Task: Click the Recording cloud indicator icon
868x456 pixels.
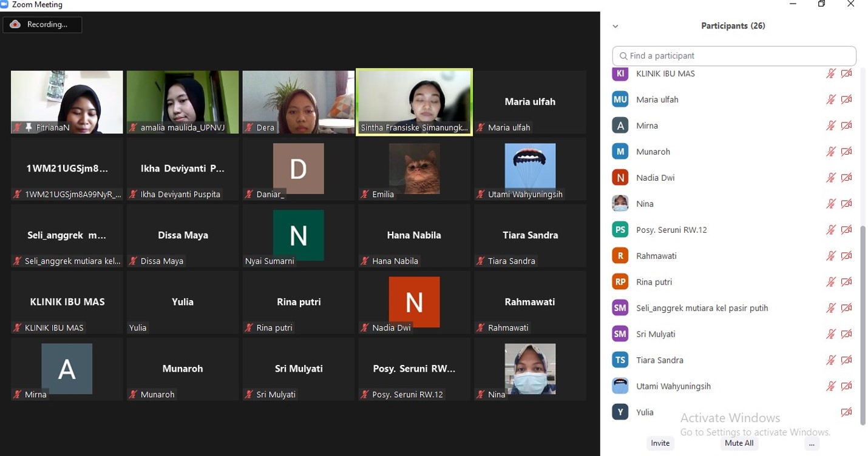Action: 15,24
